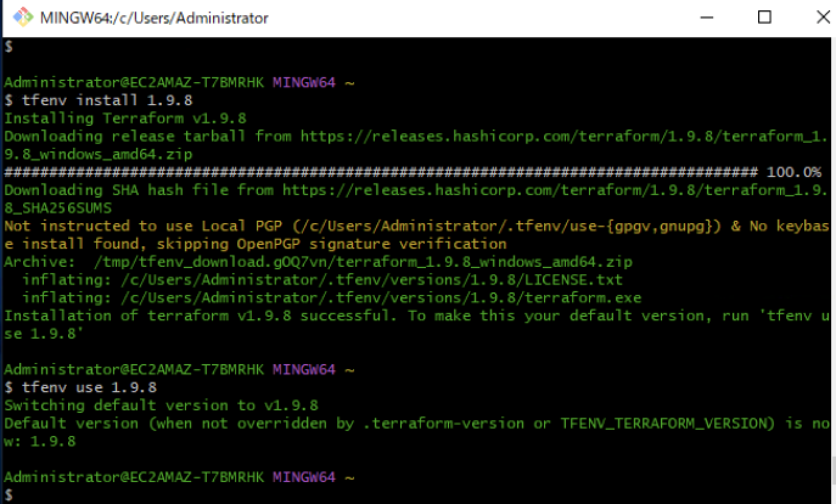The height and width of the screenshot is (504, 836).
Task: Click the 'Downloading release tarball from' line
Action: pos(416,136)
